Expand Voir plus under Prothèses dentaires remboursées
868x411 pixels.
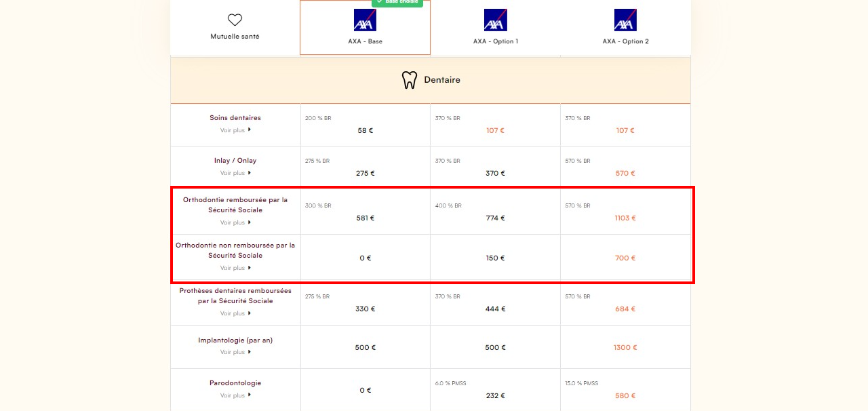[235, 313]
